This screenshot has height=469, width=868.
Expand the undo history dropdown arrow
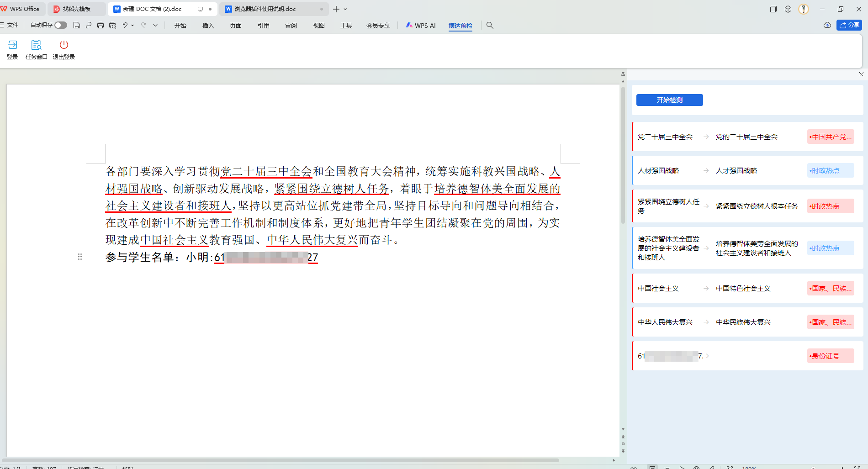pyautogui.click(x=132, y=26)
